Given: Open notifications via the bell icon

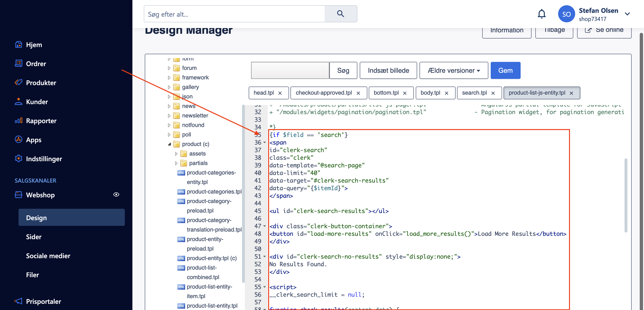Looking at the screenshot, I should [541, 14].
